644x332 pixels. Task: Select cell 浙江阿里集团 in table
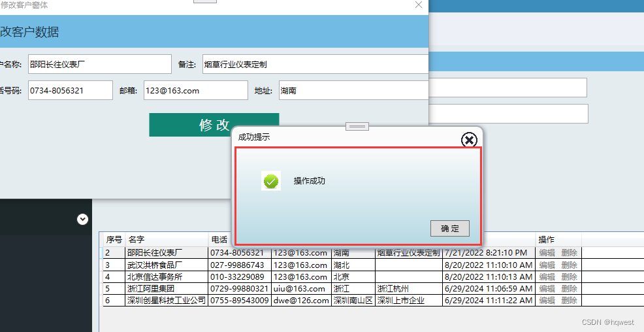pos(167,288)
